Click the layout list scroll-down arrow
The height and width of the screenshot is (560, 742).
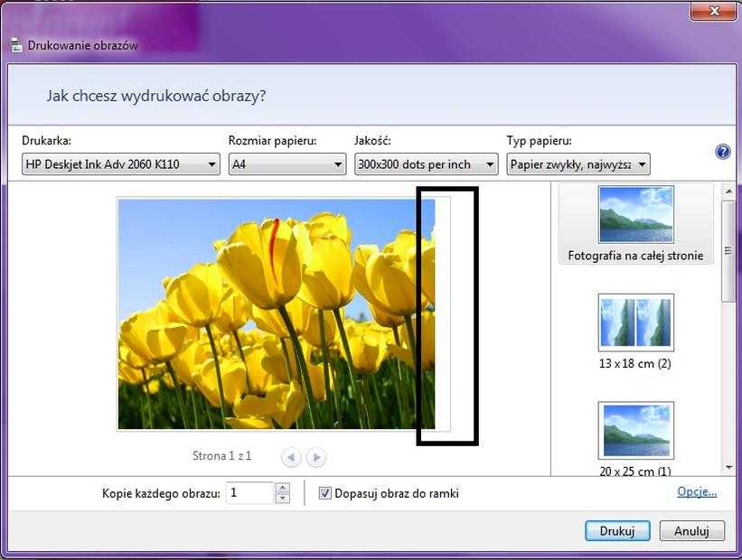pyautogui.click(x=728, y=468)
